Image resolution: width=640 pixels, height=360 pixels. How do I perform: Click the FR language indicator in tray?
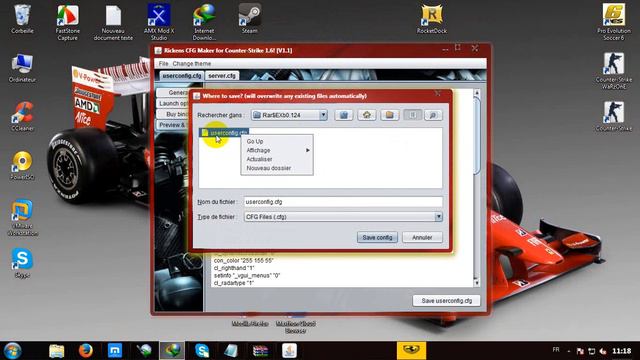(x=556, y=350)
